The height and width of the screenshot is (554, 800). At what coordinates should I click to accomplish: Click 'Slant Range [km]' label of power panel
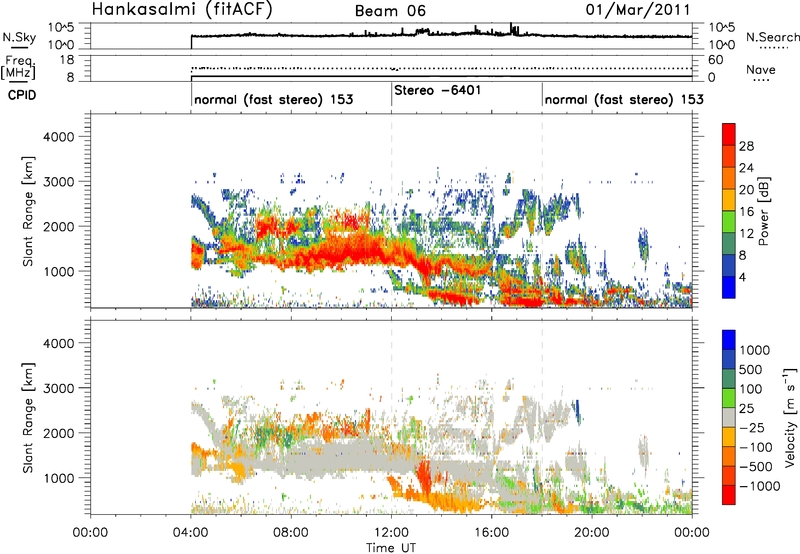coord(28,211)
